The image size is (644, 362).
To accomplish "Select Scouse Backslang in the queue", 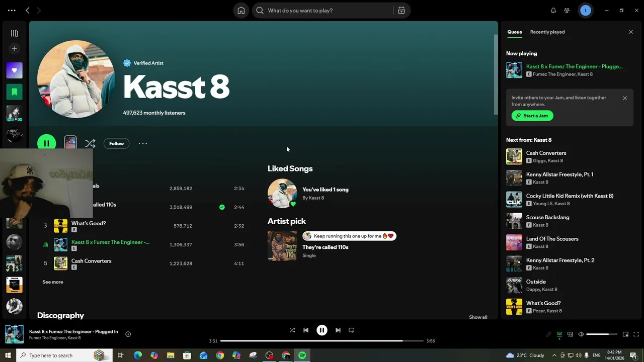I will (570, 221).
